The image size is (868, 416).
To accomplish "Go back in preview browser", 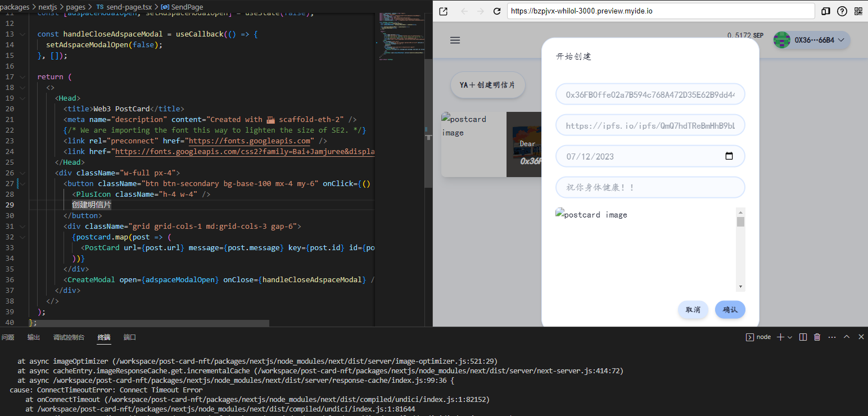I will [464, 11].
